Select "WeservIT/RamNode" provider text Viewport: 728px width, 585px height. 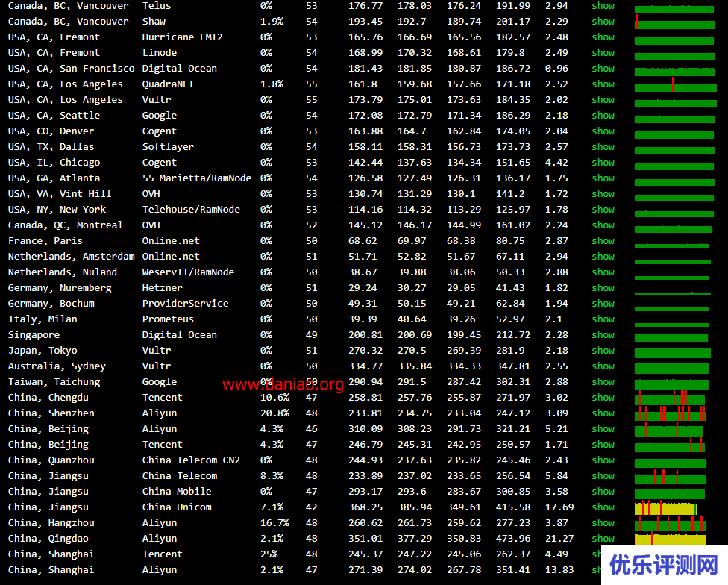click(188, 272)
